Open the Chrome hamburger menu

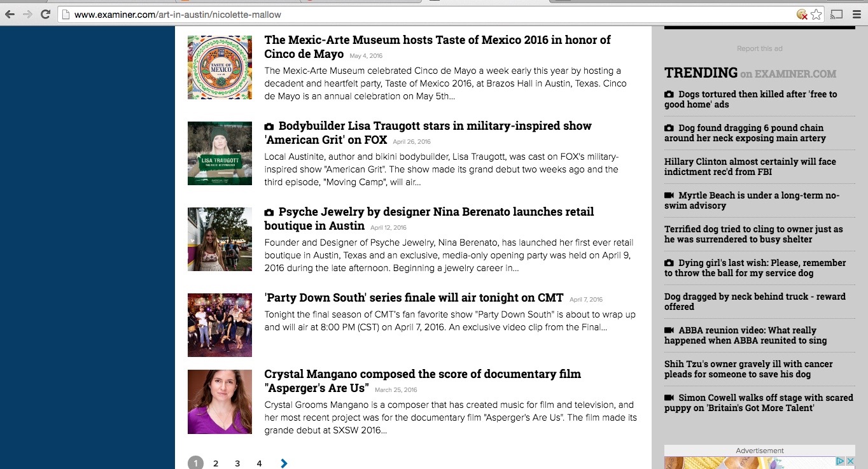click(857, 14)
